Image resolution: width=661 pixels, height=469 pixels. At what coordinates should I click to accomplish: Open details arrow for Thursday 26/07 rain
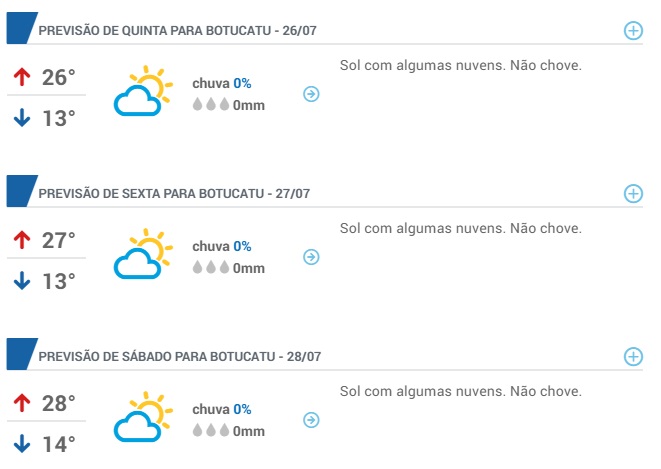click(311, 94)
